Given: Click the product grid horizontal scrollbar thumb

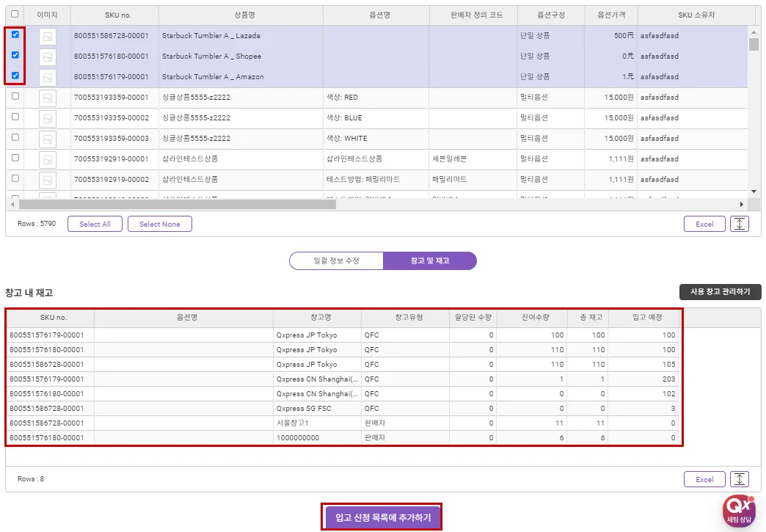Looking at the screenshot, I should (176, 205).
